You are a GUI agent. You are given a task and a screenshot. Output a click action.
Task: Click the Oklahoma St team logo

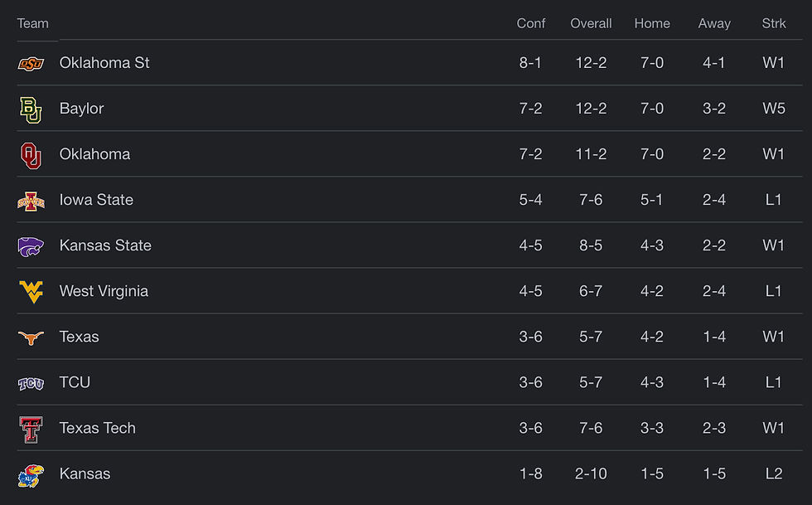tap(31, 64)
